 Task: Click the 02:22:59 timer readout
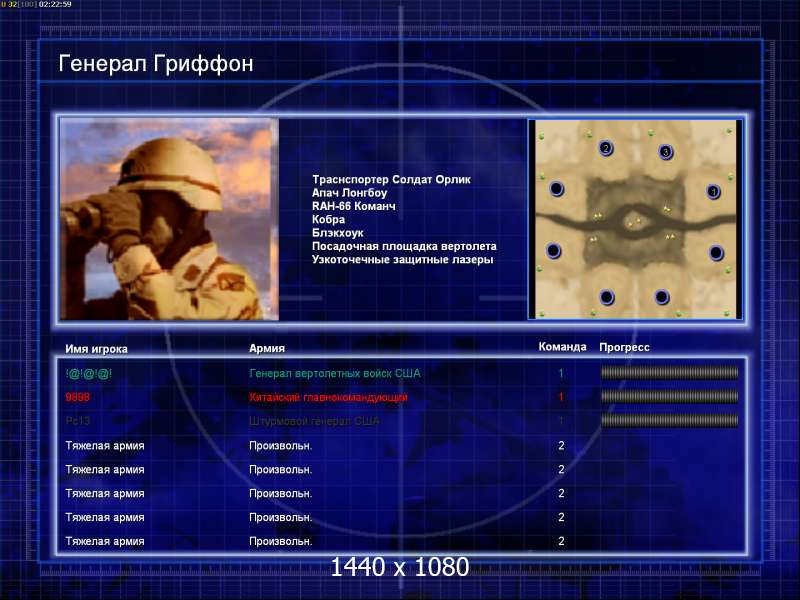coord(55,4)
